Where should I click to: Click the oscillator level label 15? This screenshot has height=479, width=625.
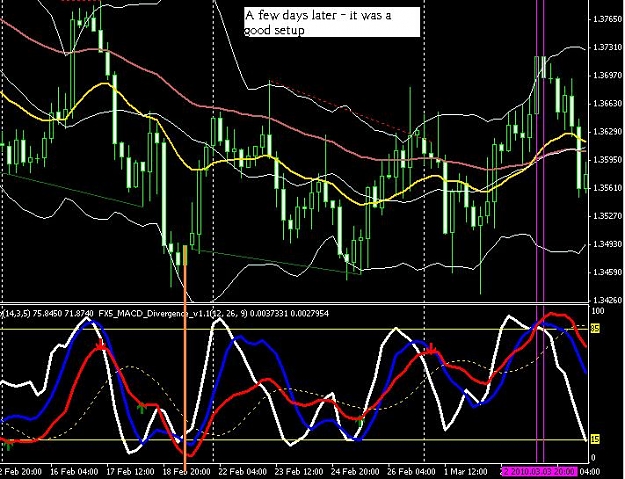point(595,439)
